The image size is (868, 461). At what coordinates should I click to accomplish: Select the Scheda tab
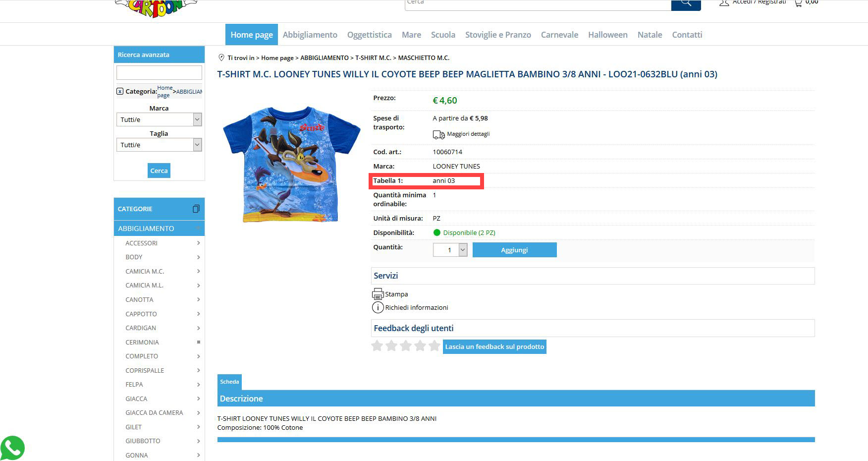[229, 382]
